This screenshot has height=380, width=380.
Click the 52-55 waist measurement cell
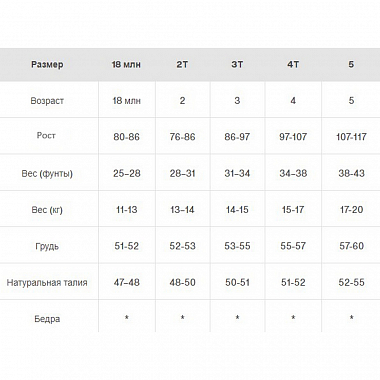point(351,282)
